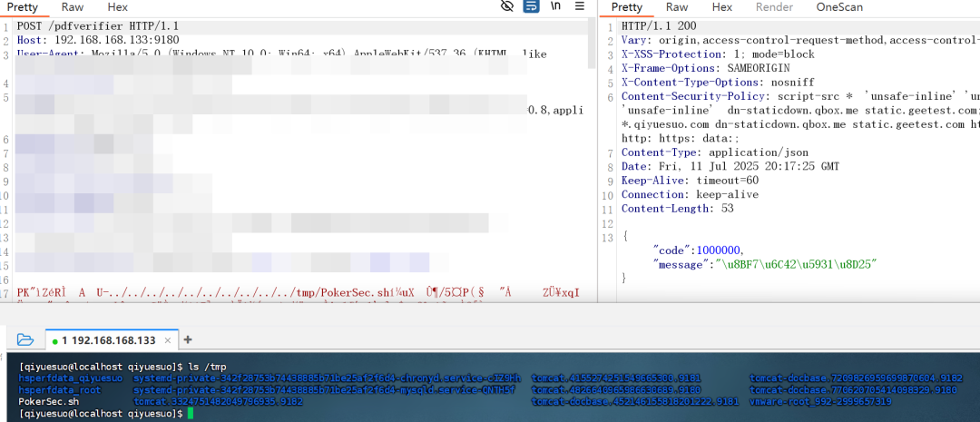Toggle show non-printable \n characters
Image resolution: width=980 pixels, height=422 pixels.
pos(555,7)
